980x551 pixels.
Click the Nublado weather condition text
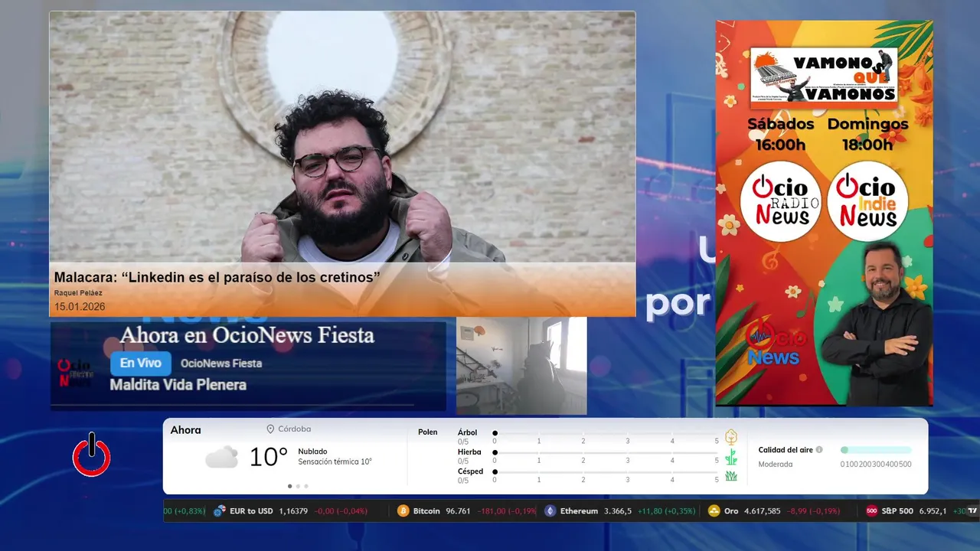coord(312,452)
